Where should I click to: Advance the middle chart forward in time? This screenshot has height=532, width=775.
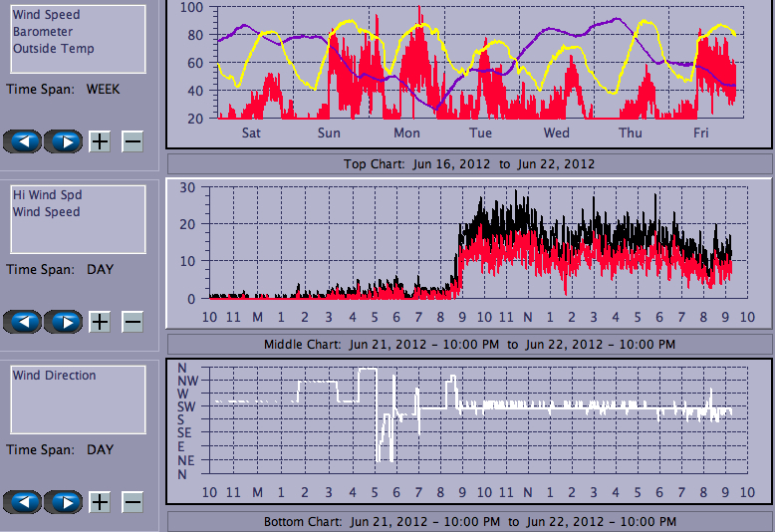[63, 322]
